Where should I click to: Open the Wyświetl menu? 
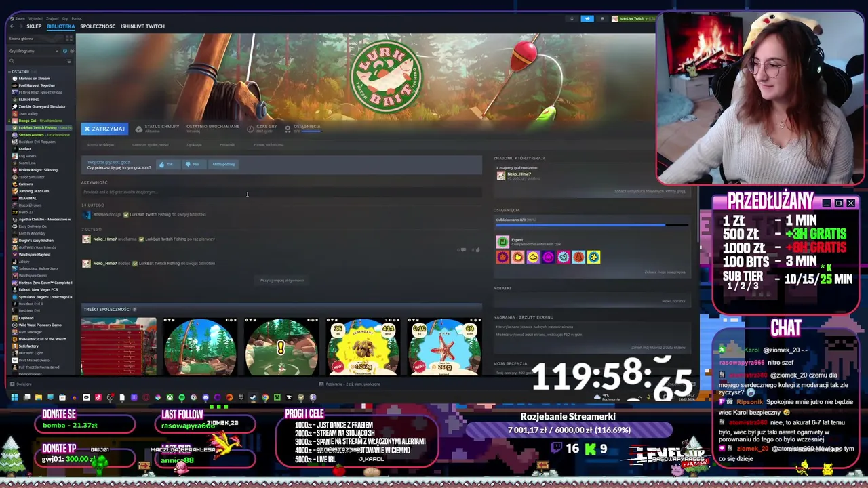click(x=35, y=18)
